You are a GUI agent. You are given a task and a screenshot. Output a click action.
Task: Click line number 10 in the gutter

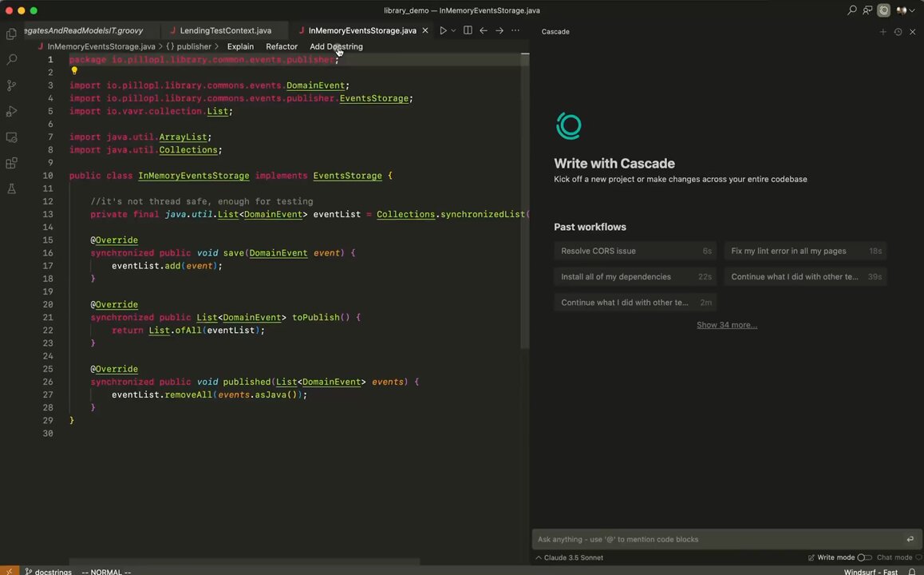48,176
